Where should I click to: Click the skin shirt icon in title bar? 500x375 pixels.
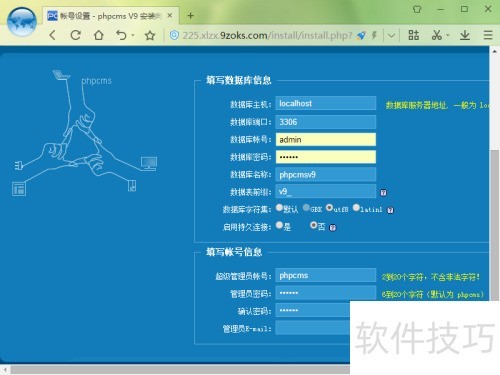[417, 9]
